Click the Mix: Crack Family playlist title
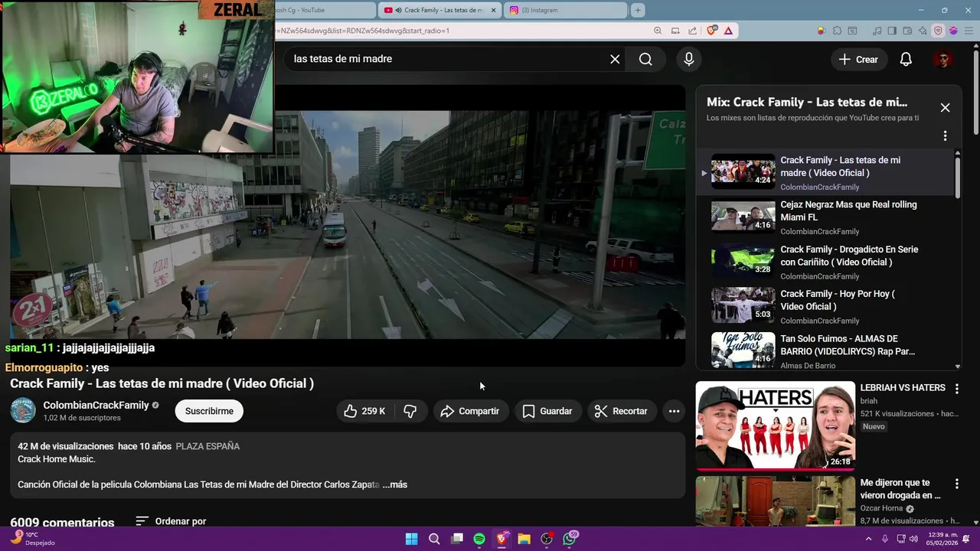980x551 pixels. [807, 102]
